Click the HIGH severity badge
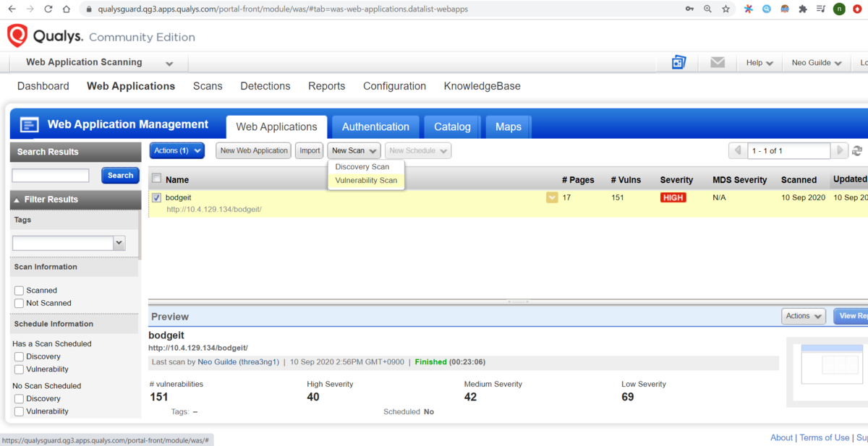The width and height of the screenshot is (868, 446). [673, 197]
